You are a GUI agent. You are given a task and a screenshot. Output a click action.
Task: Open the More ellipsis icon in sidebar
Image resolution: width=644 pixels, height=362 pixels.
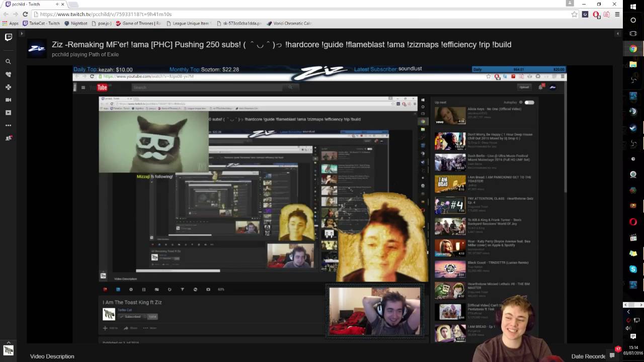[x=8, y=125]
